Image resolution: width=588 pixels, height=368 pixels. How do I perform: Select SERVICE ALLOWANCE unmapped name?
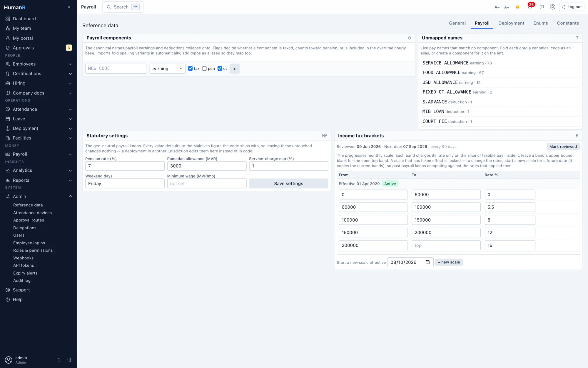tap(445, 63)
